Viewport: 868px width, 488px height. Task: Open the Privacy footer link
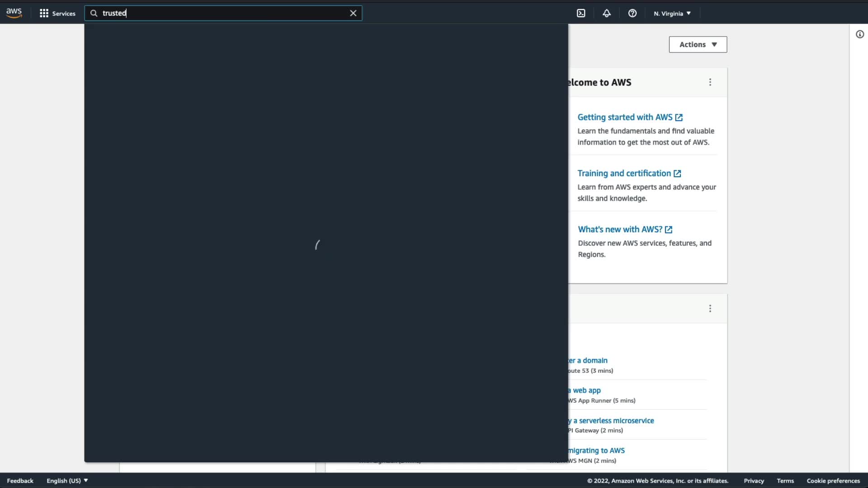point(754,481)
